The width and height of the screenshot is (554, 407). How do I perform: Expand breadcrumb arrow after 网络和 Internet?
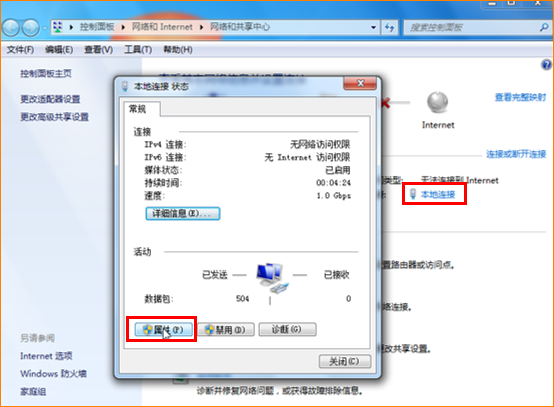pyautogui.click(x=201, y=27)
